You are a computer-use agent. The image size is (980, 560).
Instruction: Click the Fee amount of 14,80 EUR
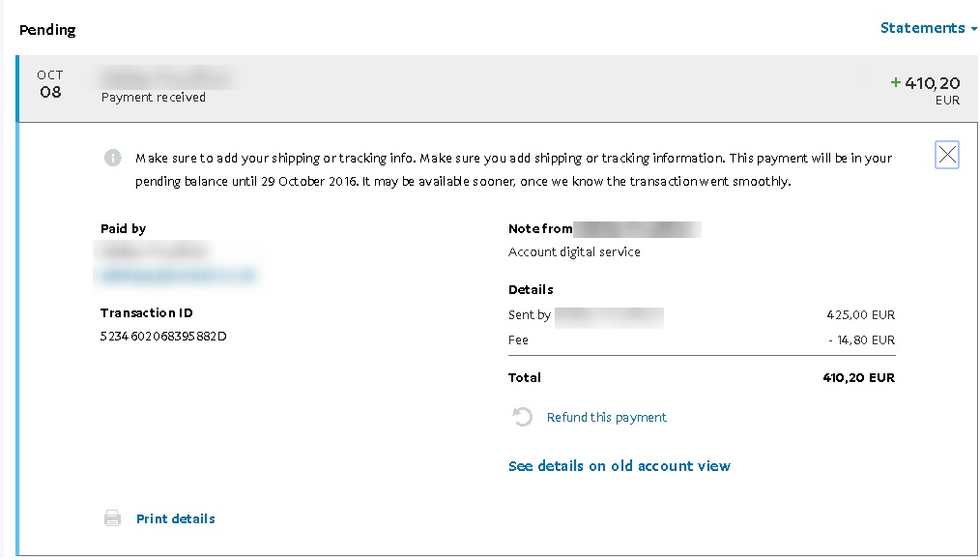click(862, 340)
